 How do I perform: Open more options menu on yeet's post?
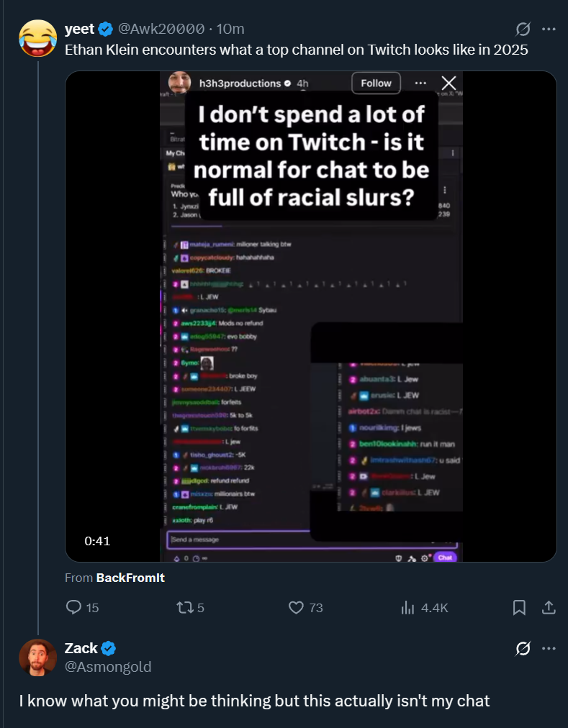point(549,29)
